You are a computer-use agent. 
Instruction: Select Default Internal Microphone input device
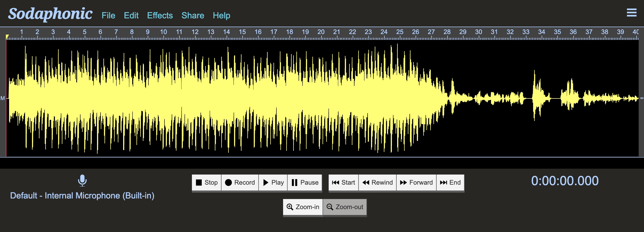click(82, 196)
